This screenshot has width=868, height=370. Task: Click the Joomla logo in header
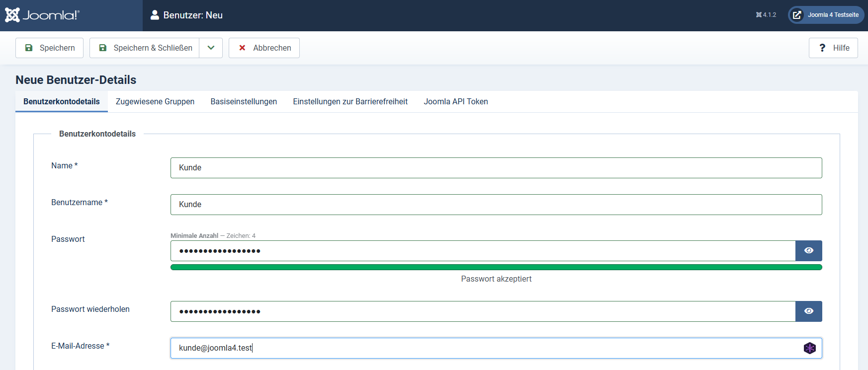(42, 15)
